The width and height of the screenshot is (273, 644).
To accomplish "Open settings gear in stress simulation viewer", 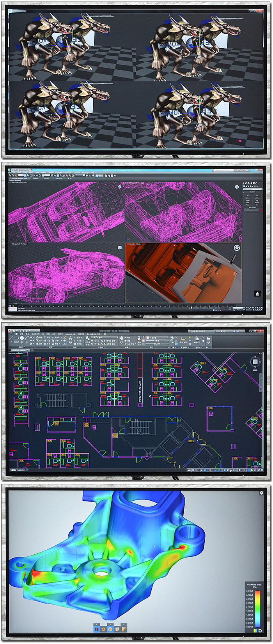I will (261, 493).
